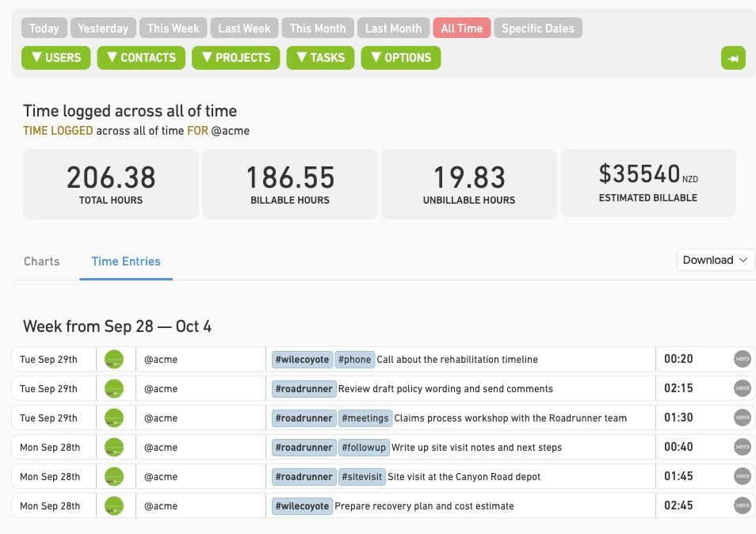Viewport: 756px width, 534px height.
Task: Click 'Call about the rehabilitation timeline' description
Action: (x=457, y=360)
